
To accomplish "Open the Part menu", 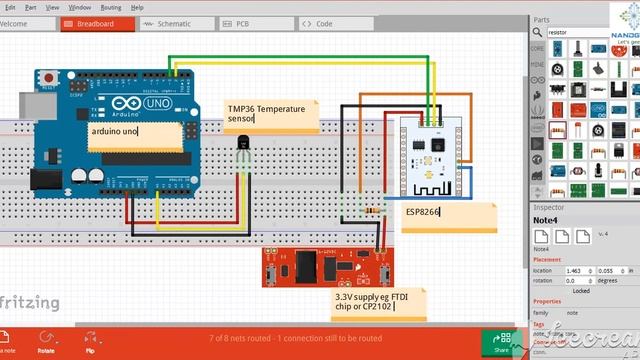I will 31,7.
